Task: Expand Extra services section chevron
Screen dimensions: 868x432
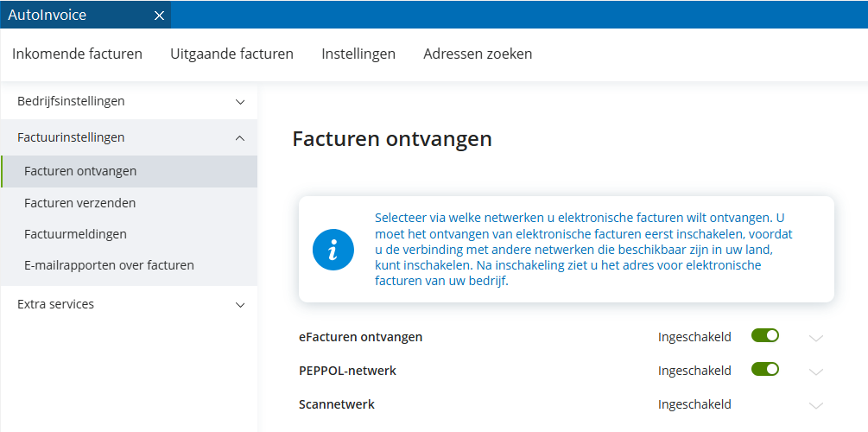Action: coord(240,305)
